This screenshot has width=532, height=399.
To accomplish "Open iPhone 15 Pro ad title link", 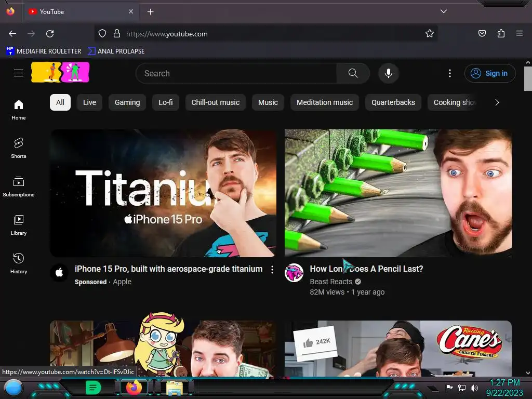I will point(169,269).
